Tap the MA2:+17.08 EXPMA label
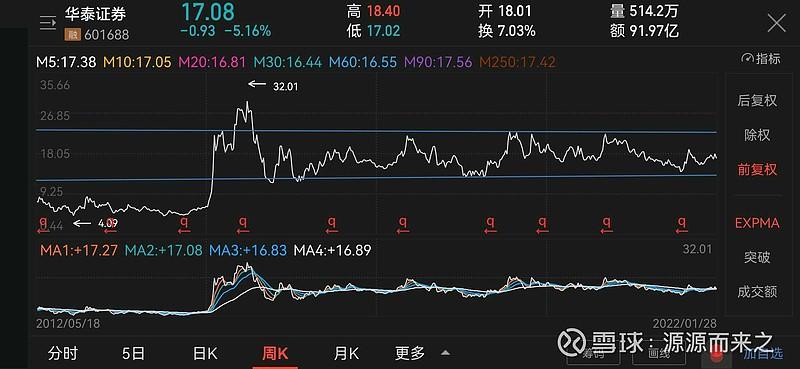 tap(163, 250)
